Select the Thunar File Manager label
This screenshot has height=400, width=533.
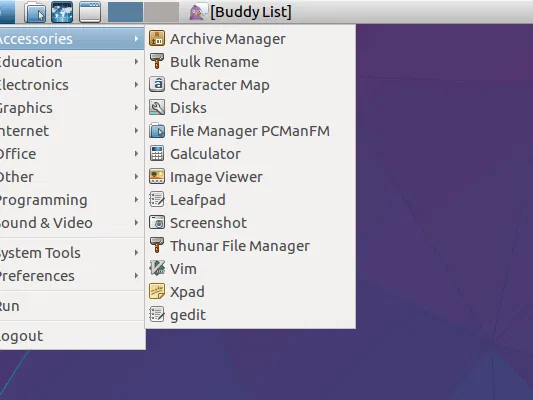[x=240, y=246]
